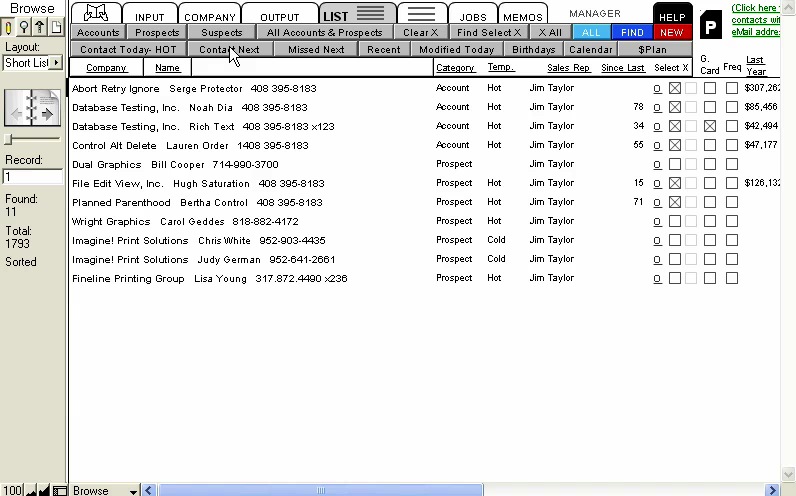Viewport: 796px width, 496px height.
Task: Open the MEMOS tab
Action: pyautogui.click(x=523, y=14)
